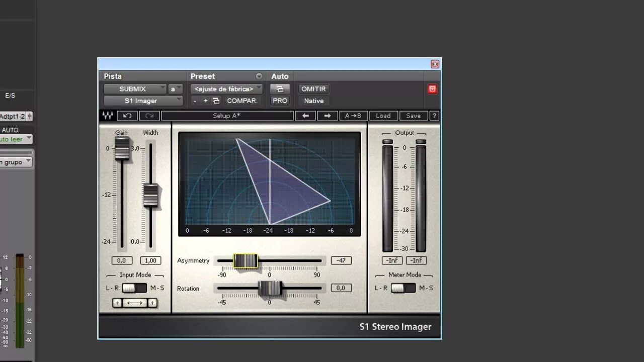644x362 pixels.
Task: Click the 'AUTO' label in mixer strip
Action: coord(10,130)
